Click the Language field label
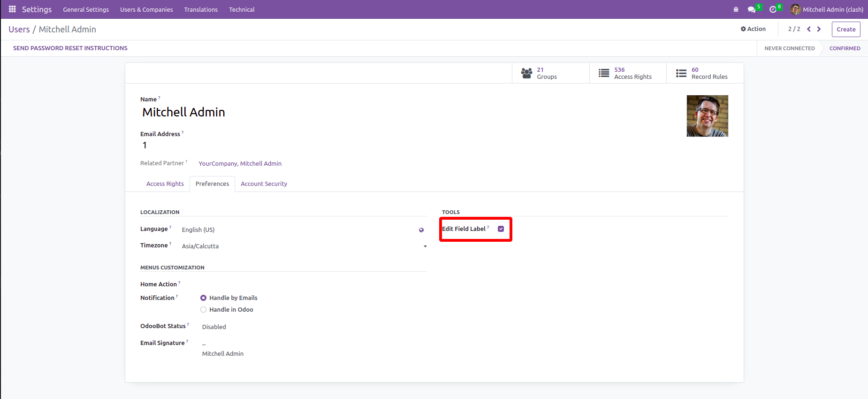Screen dimensions: 868x399 point(154,229)
